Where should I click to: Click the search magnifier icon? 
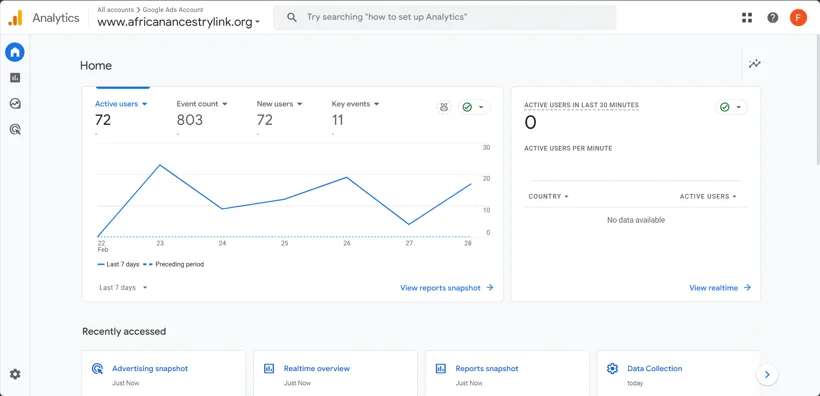[x=292, y=17]
